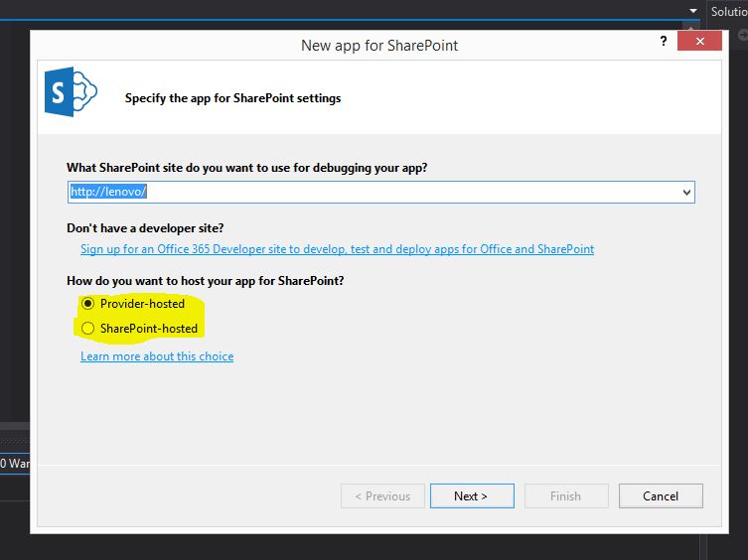Click the "Specify the app for SharePoint settings" heading
The height and width of the screenshot is (560, 748).
[x=232, y=98]
